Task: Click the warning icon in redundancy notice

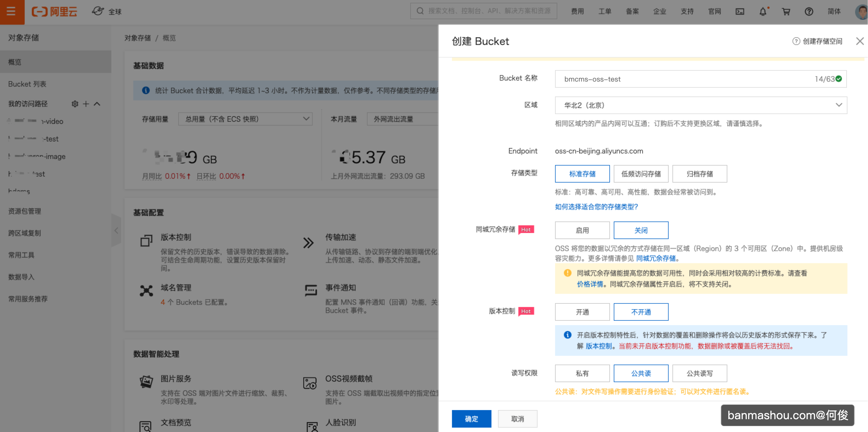Action: pos(567,273)
